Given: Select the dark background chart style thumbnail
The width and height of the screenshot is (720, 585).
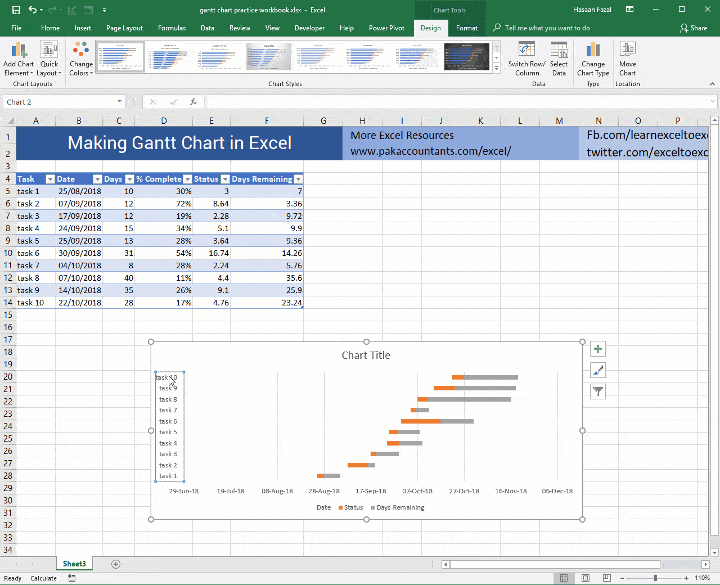Looking at the screenshot, I should [x=467, y=56].
